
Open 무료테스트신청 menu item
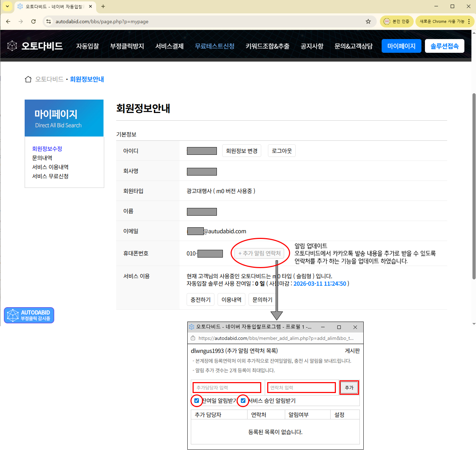214,46
